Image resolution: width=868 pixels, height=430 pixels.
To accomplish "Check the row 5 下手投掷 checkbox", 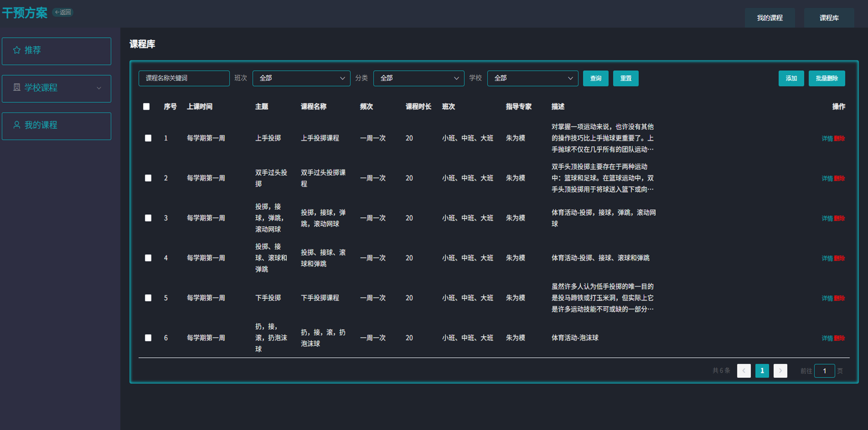I will (x=148, y=298).
